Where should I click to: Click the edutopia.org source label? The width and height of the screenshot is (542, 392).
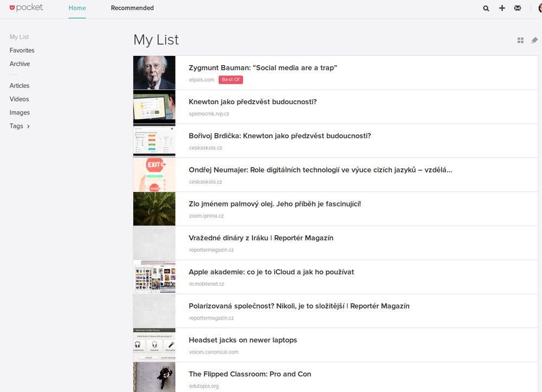204,386
